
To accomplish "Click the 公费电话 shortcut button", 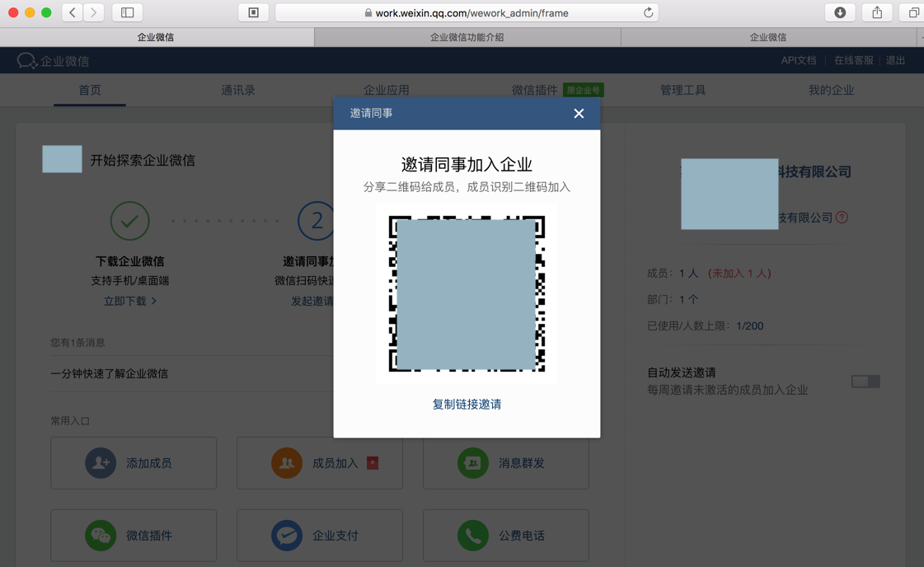I will [x=506, y=536].
